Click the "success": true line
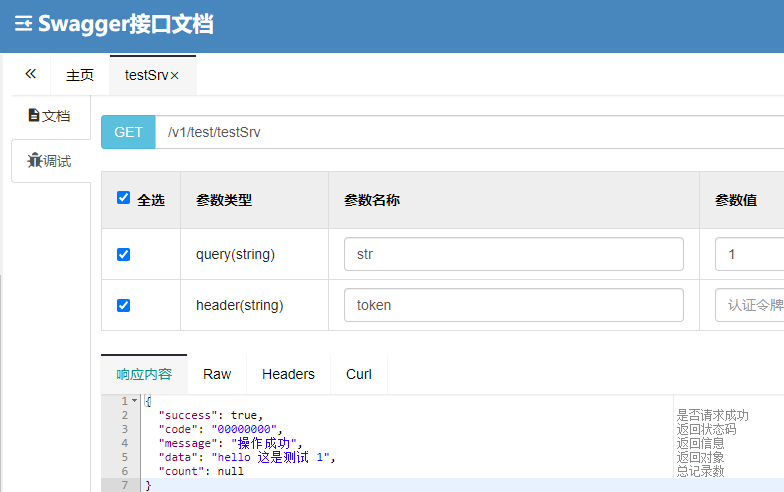Screen dimensions: 784x492 (210, 415)
